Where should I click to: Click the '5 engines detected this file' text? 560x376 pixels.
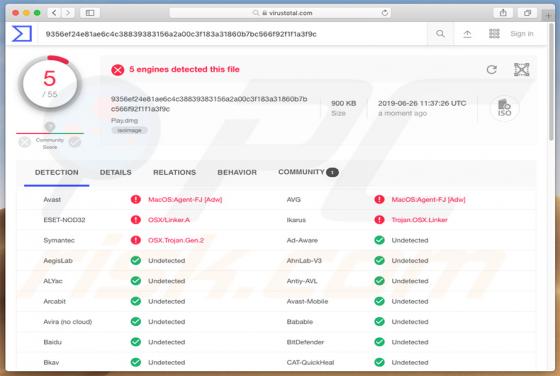(x=184, y=69)
